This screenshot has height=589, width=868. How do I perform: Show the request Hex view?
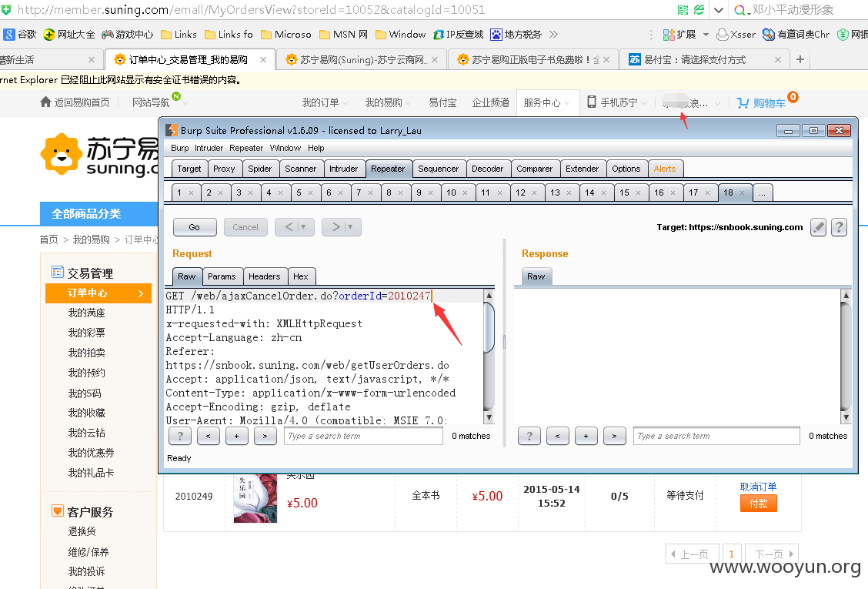[x=301, y=276]
